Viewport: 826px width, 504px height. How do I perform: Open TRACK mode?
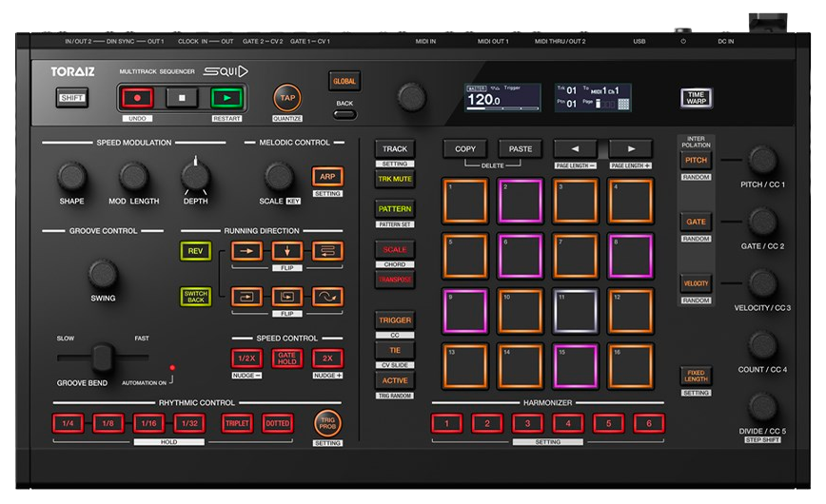[395, 149]
